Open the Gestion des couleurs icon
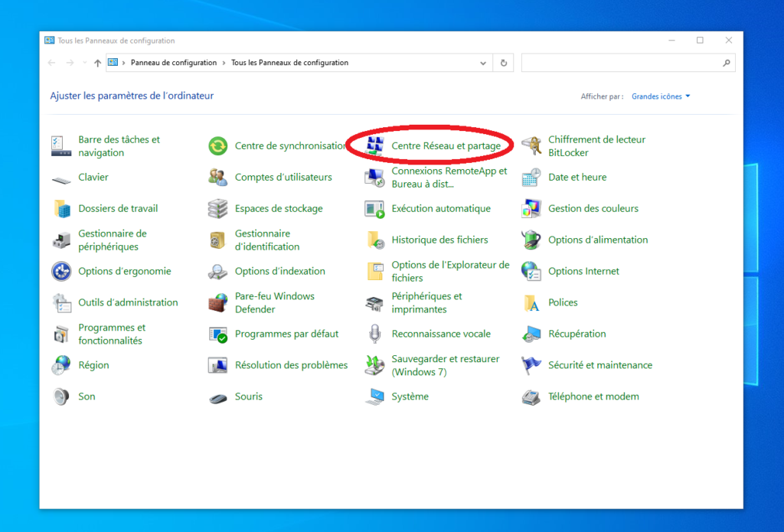The width and height of the screenshot is (784, 532). pyautogui.click(x=531, y=208)
